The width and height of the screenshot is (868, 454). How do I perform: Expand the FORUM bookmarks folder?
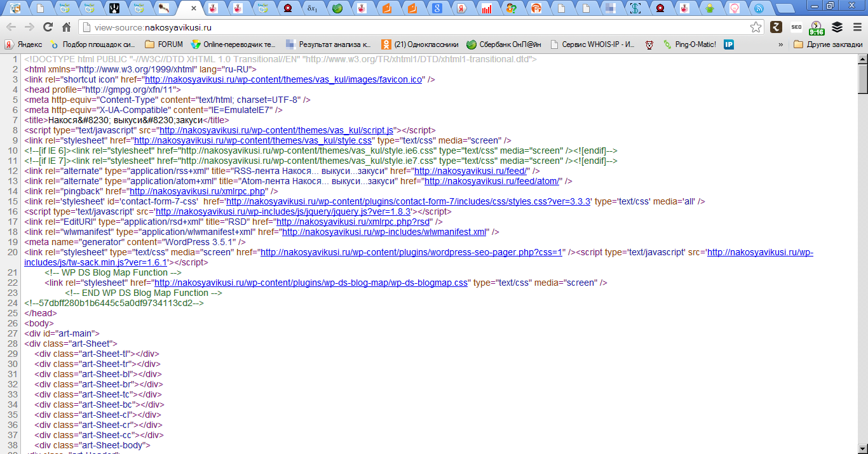(x=164, y=44)
